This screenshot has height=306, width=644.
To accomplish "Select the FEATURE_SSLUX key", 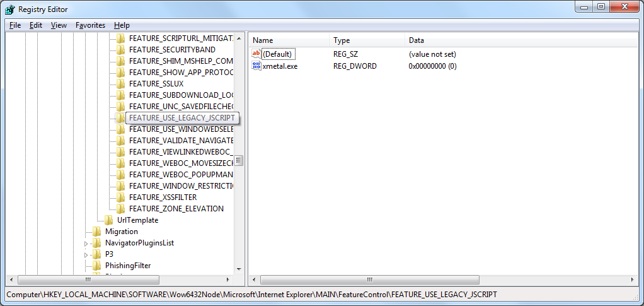I will click(156, 83).
